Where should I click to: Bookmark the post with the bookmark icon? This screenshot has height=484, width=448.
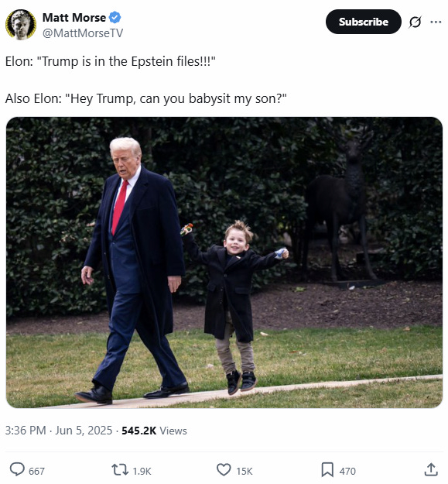coord(327,470)
